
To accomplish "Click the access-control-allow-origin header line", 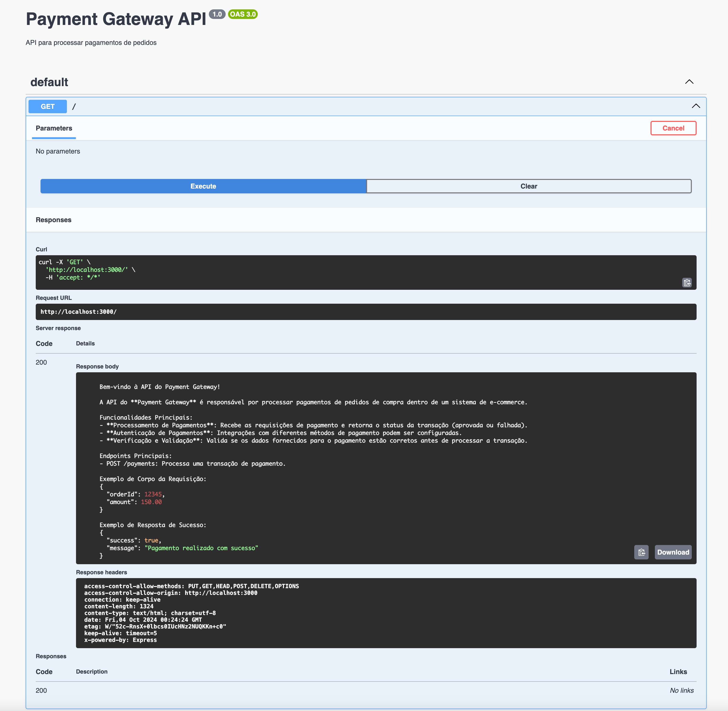I will pyautogui.click(x=171, y=593).
